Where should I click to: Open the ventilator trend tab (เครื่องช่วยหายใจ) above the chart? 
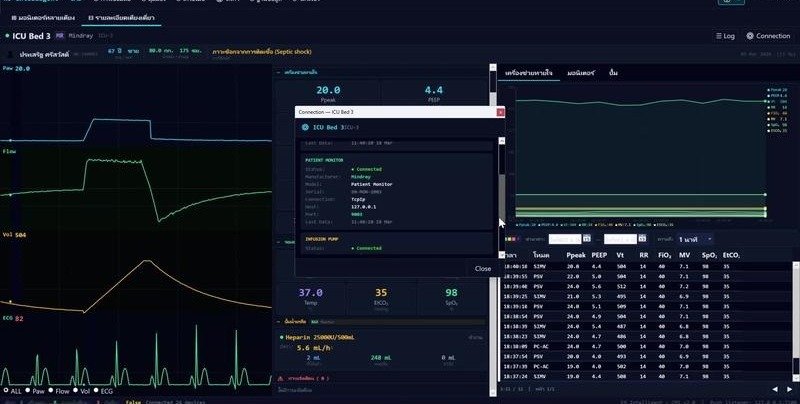(x=529, y=73)
